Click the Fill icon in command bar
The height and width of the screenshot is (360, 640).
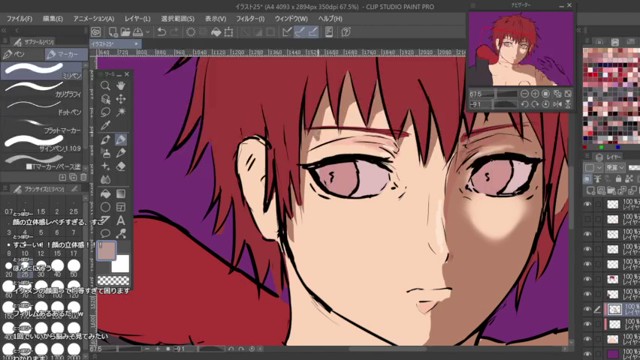click(x=216, y=32)
